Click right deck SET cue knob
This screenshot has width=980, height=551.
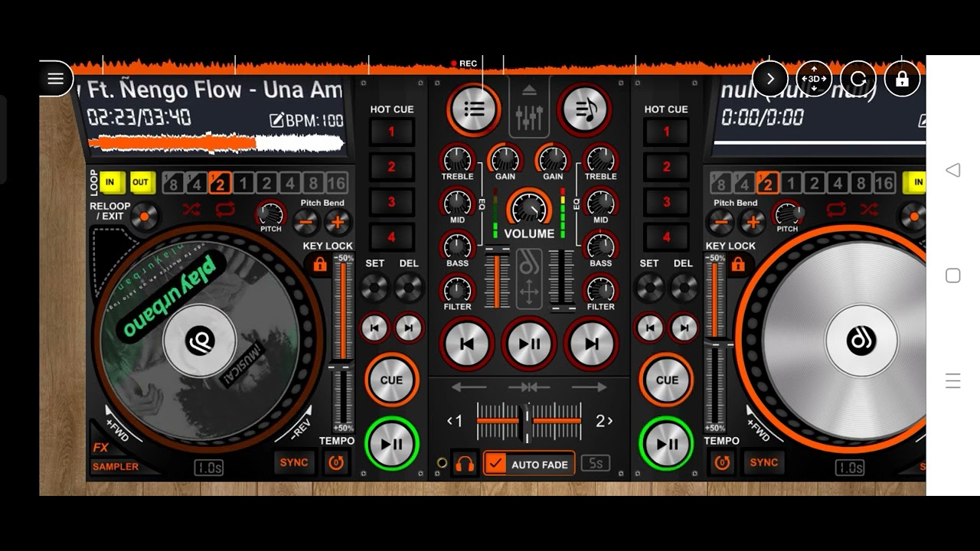tap(649, 288)
